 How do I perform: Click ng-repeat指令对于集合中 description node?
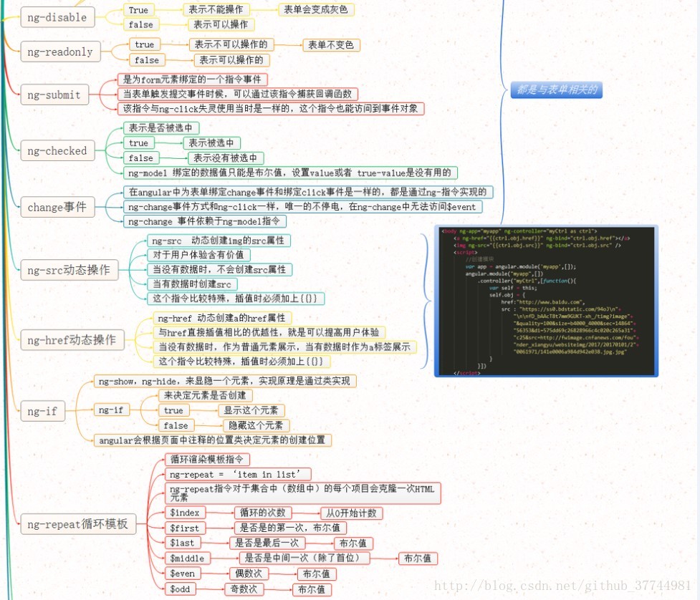pyautogui.click(x=302, y=493)
